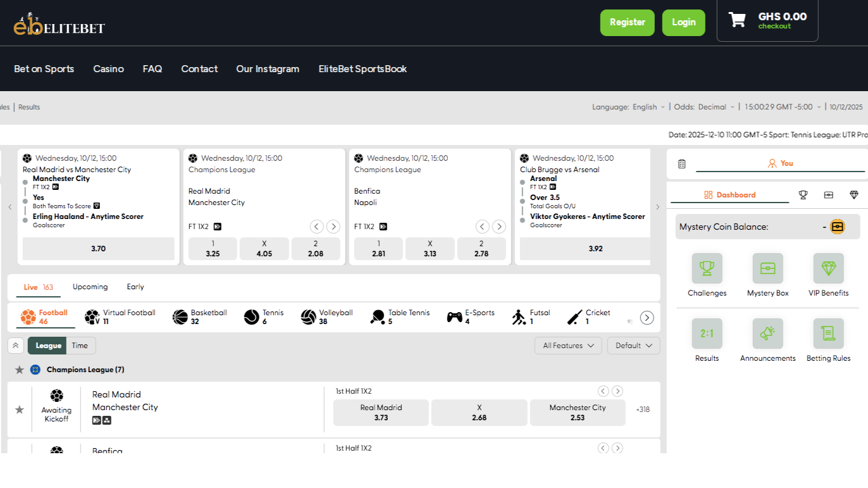Show previous market on Real Madrid card
This screenshot has width=868, height=488.
point(317,227)
